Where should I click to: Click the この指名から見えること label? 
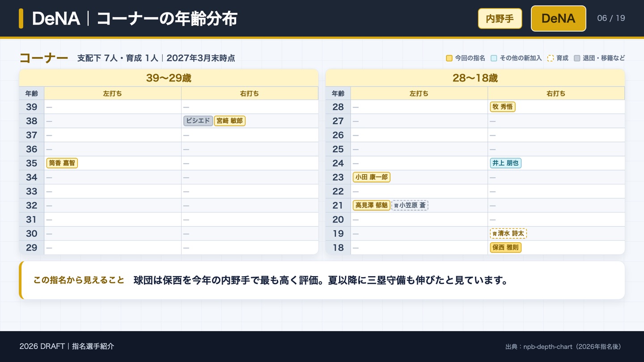click(79, 280)
